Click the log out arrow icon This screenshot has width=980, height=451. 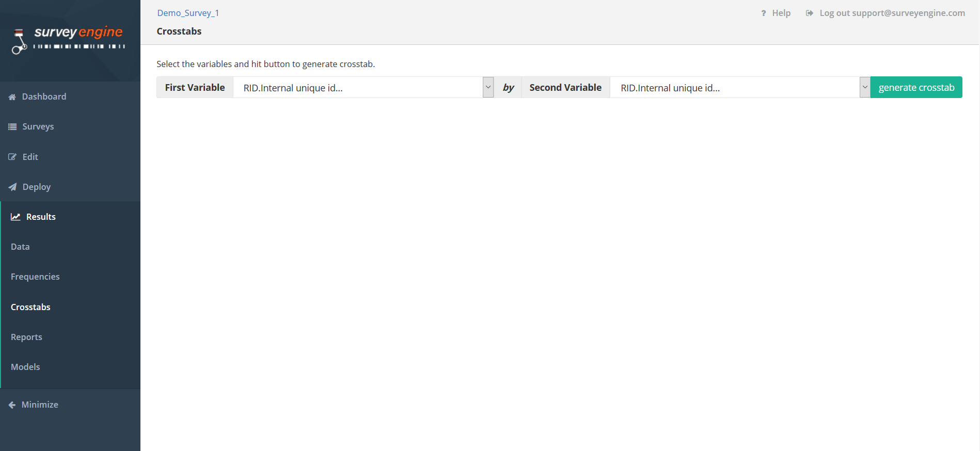click(x=809, y=13)
